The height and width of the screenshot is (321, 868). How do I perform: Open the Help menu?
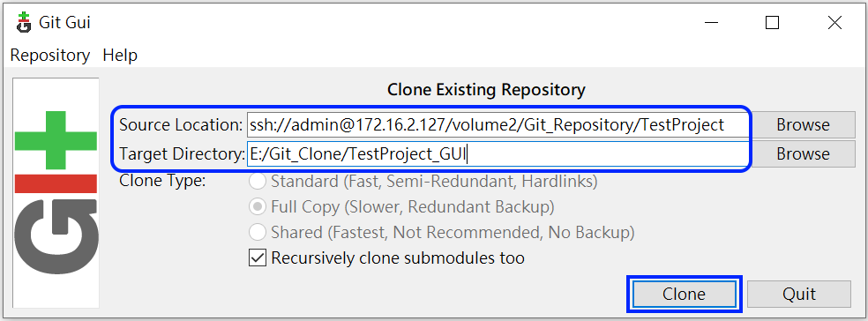pos(120,56)
